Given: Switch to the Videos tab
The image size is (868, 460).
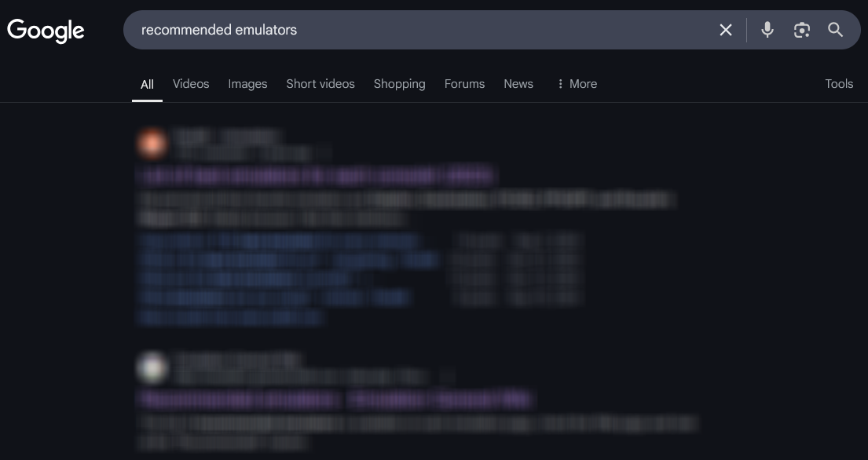Looking at the screenshot, I should pos(191,84).
